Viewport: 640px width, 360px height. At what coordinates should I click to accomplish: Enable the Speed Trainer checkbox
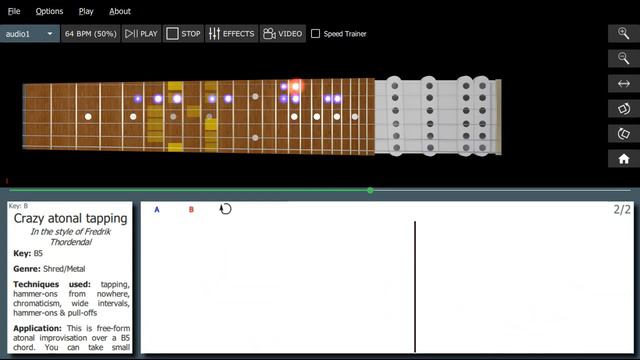pyautogui.click(x=316, y=33)
